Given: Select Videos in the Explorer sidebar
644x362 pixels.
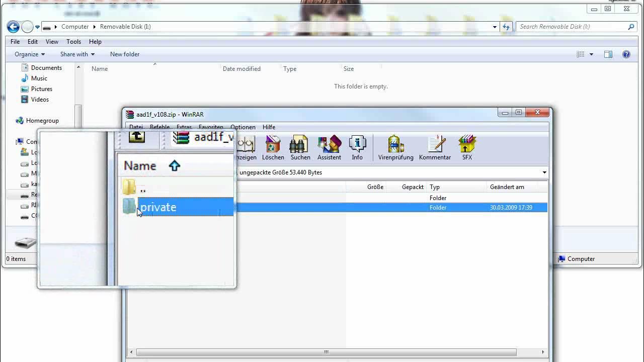Looking at the screenshot, I should [40, 100].
